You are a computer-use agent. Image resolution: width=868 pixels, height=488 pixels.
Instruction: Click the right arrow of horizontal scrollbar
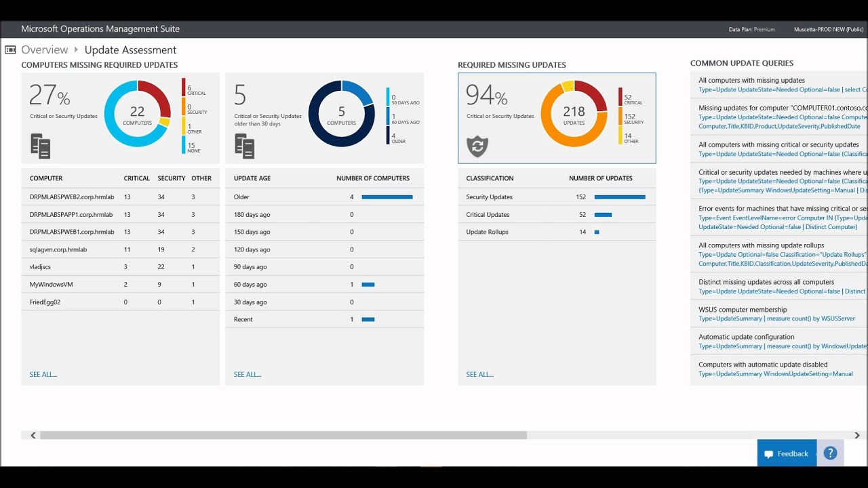pos(857,435)
